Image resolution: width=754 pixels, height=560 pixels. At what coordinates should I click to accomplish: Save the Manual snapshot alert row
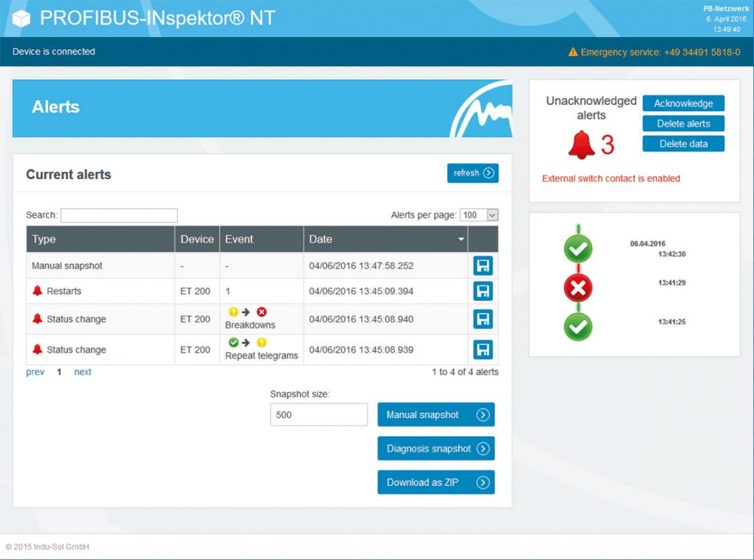point(483,266)
